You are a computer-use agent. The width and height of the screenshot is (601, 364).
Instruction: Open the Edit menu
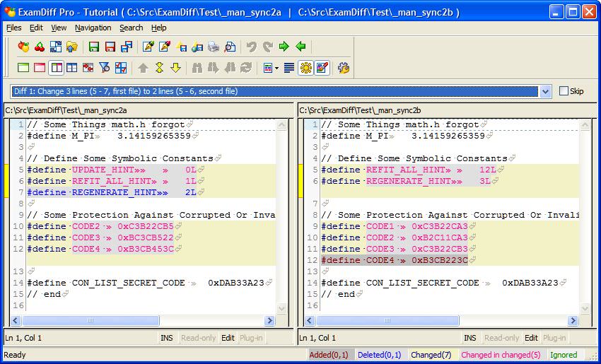click(x=36, y=28)
